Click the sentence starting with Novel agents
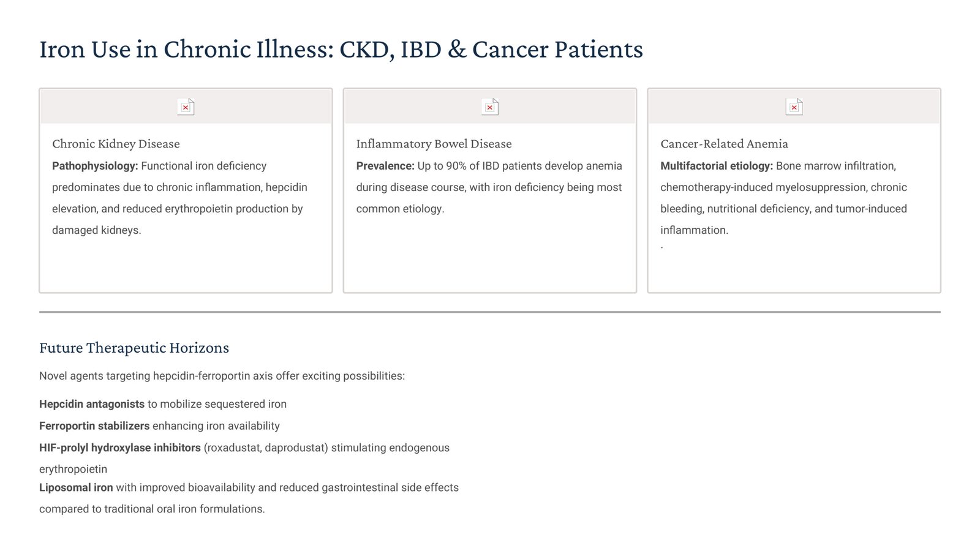Viewport: 980px width, 551px height. click(222, 376)
